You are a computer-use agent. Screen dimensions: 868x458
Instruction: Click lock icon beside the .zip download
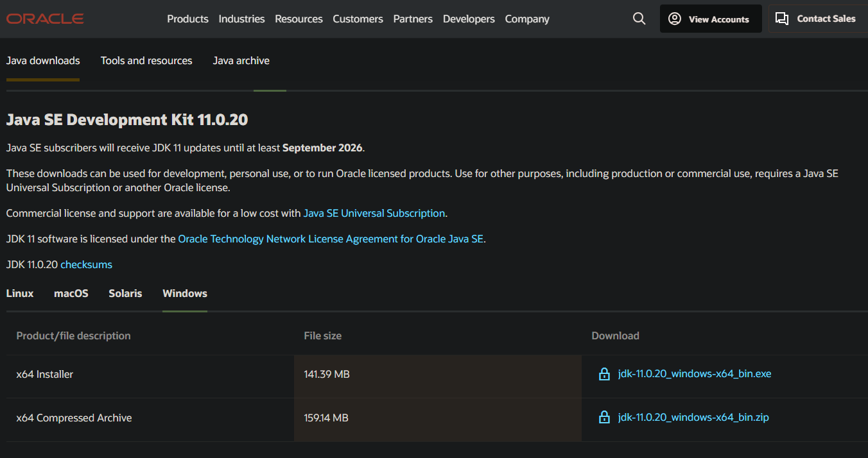pos(604,418)
